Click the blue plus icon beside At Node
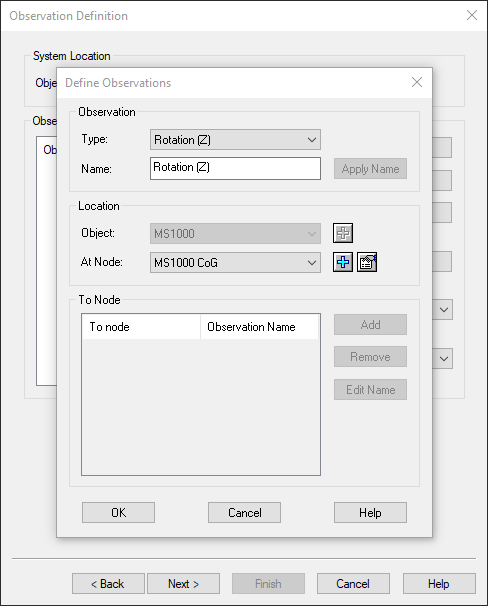 pyautogui.click(x=343, y=262)
